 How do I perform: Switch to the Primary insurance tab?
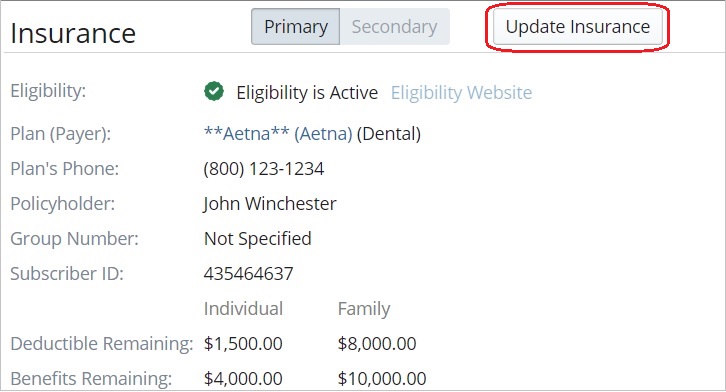(295, 26)
